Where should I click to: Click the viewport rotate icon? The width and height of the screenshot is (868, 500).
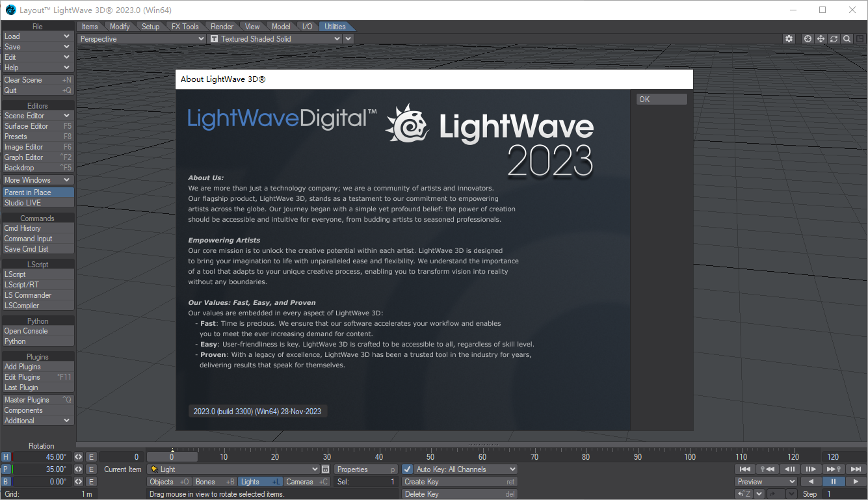click(834, 39)
